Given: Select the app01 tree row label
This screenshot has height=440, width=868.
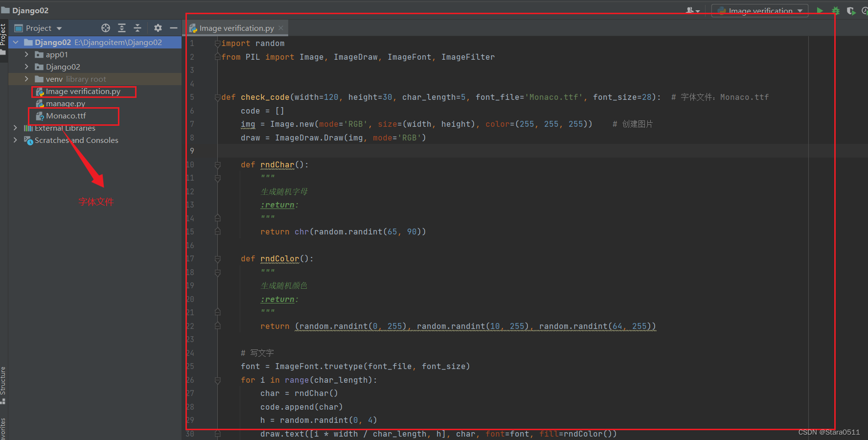Looking at the screenshot, I should click(57, 54).
